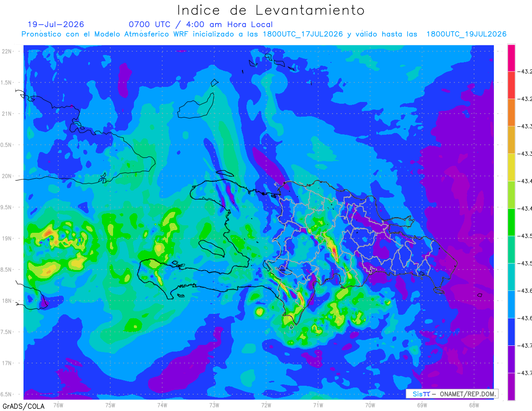Pick the yellow swatch on the color bar
Image resolution: width=532 pixels, height=411 pixels.
(511, 167)
